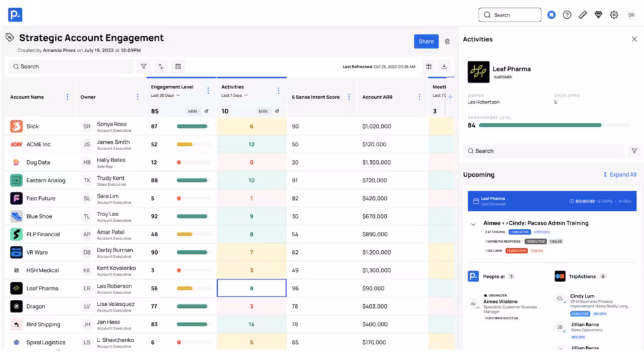Open table filter funnel icon
The width and height of the screenshot is (644, 352).
[143, 67]
